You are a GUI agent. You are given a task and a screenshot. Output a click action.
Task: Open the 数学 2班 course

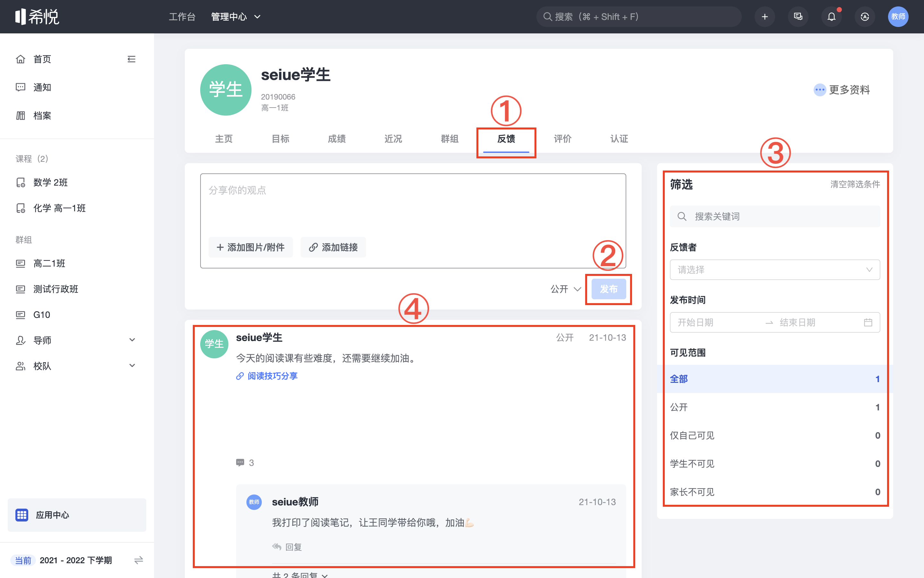(50, 182)
